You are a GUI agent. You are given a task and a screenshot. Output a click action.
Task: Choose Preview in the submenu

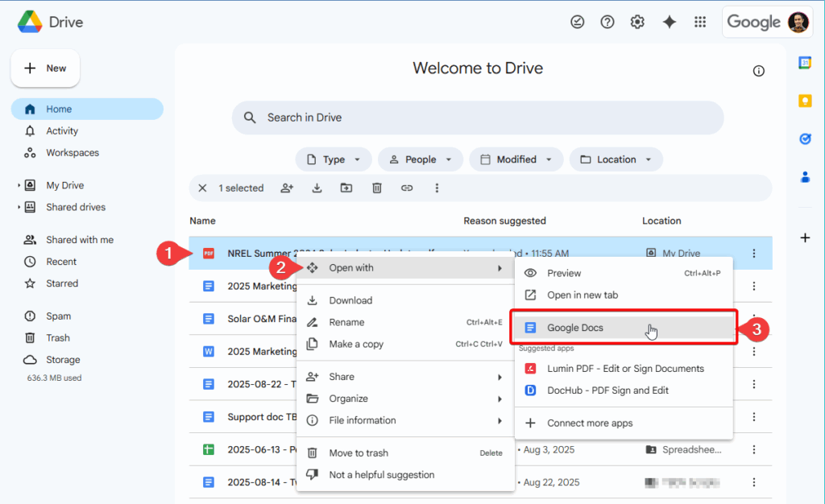(624, 273)
